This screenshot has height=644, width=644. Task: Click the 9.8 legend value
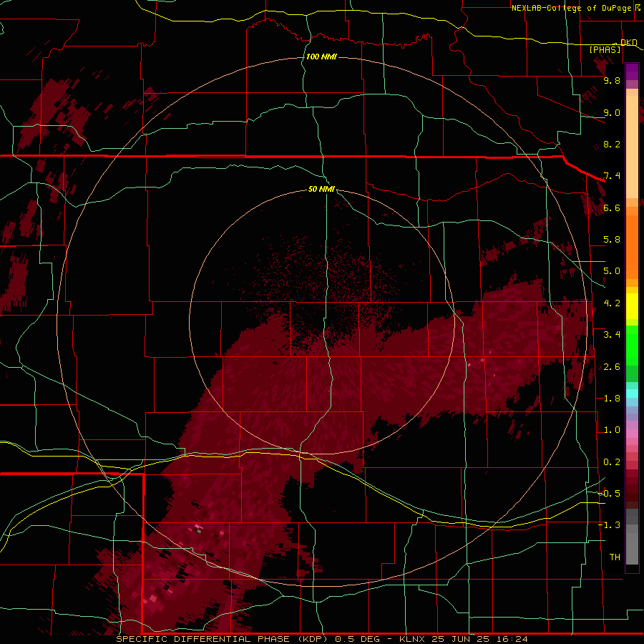pyautogui.click(x=612, y=80)
